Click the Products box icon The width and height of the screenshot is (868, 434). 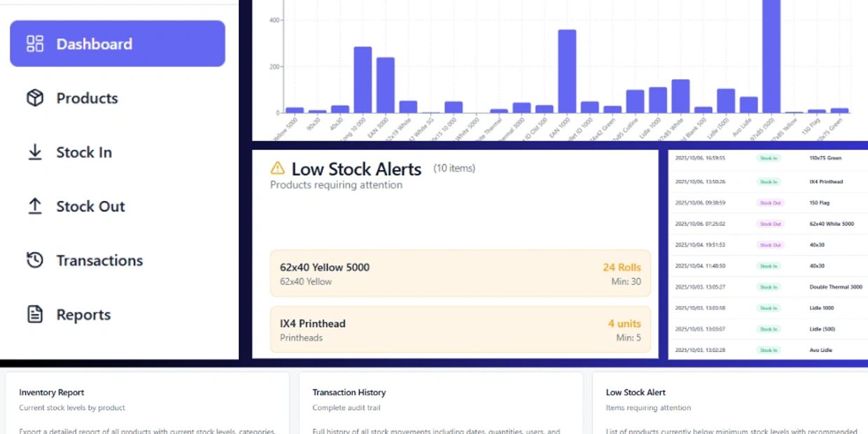(35, 98)
